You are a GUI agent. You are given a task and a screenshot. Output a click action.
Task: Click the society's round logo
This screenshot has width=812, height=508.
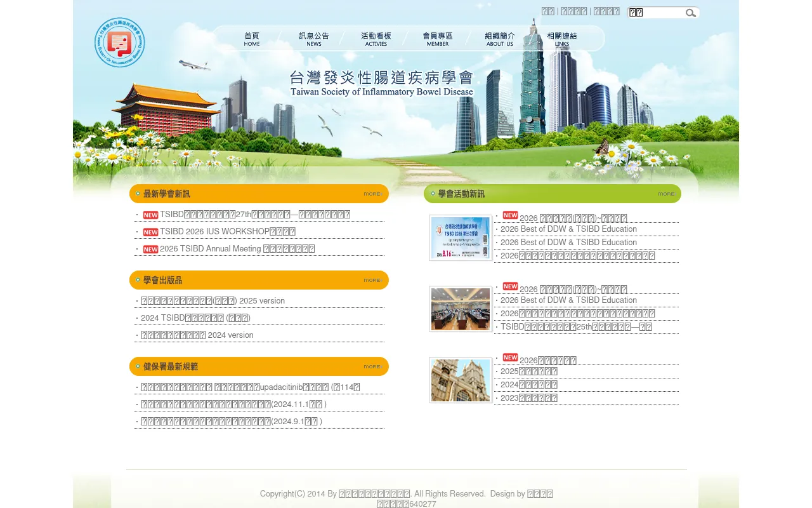tap(120, 43)
